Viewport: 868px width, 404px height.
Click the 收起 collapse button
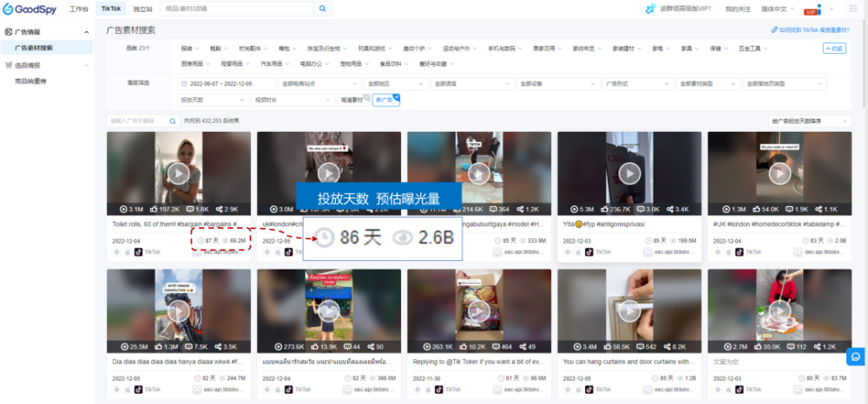(x=834, y=49)
